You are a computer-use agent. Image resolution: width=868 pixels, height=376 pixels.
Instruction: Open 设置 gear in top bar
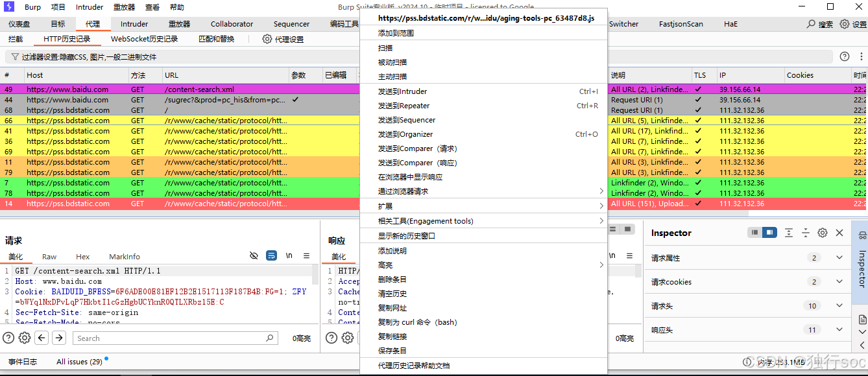point(844,24)
